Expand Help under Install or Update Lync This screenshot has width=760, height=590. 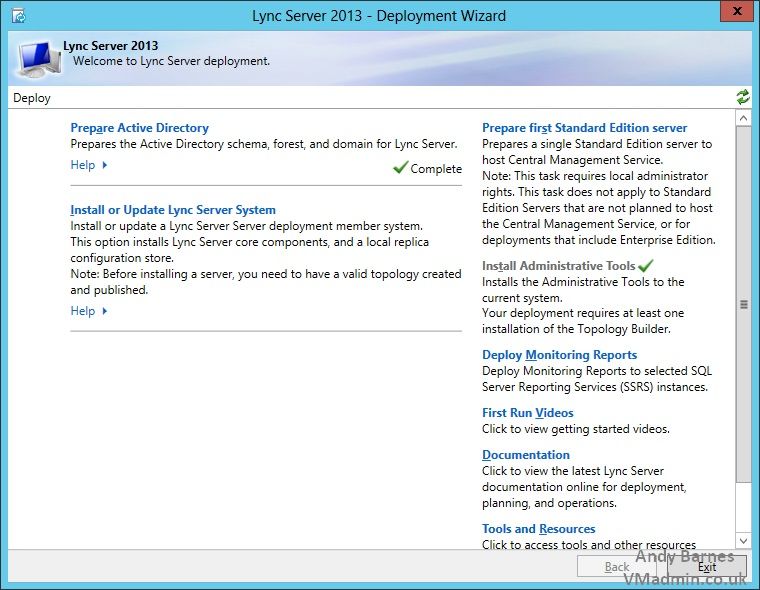88,311
